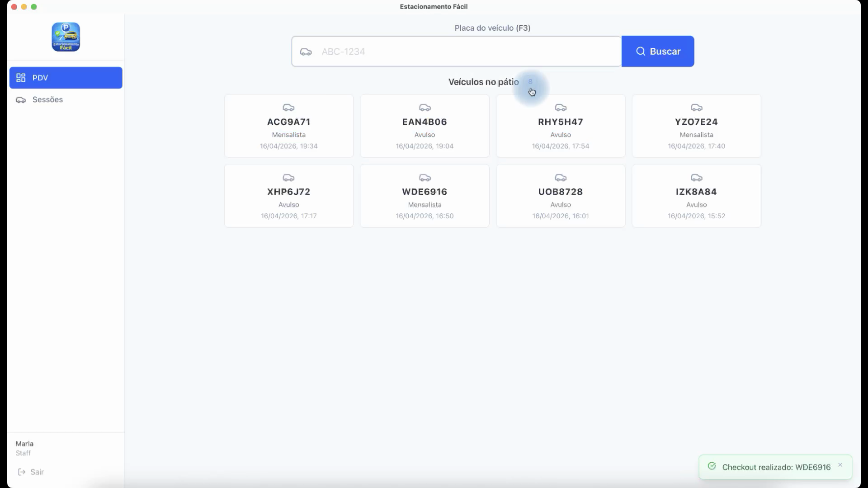The width and height of the screenshot is (868, 488).
Task: Click the car icon on RHY5H47 card
Action: coord(561,108)
